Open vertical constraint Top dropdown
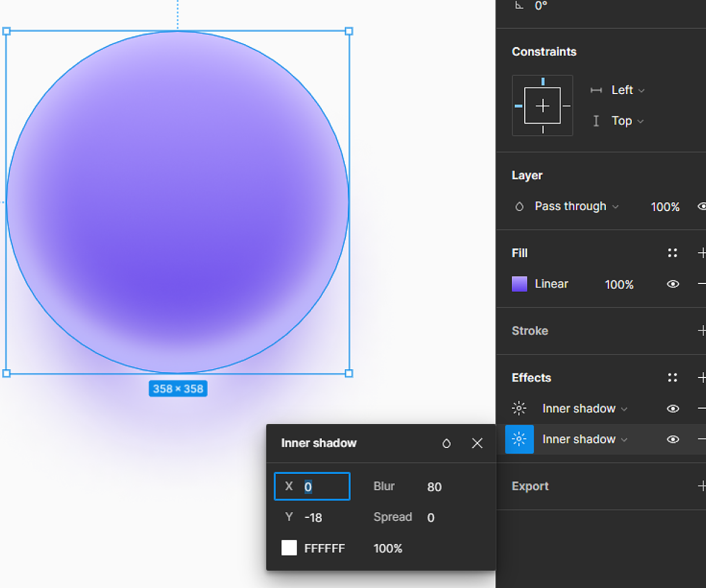 [x=627, y=121]
